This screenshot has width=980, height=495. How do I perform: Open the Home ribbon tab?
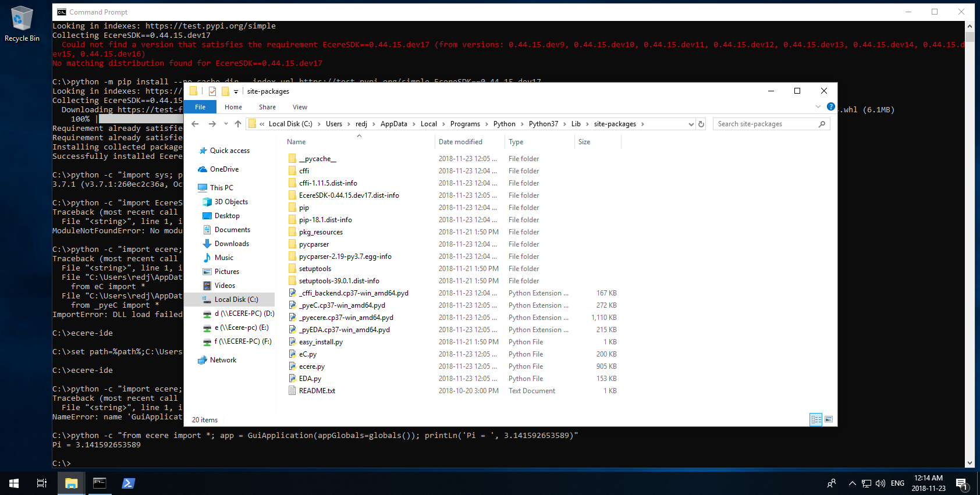pyautogui.click(x=233, y=107)
